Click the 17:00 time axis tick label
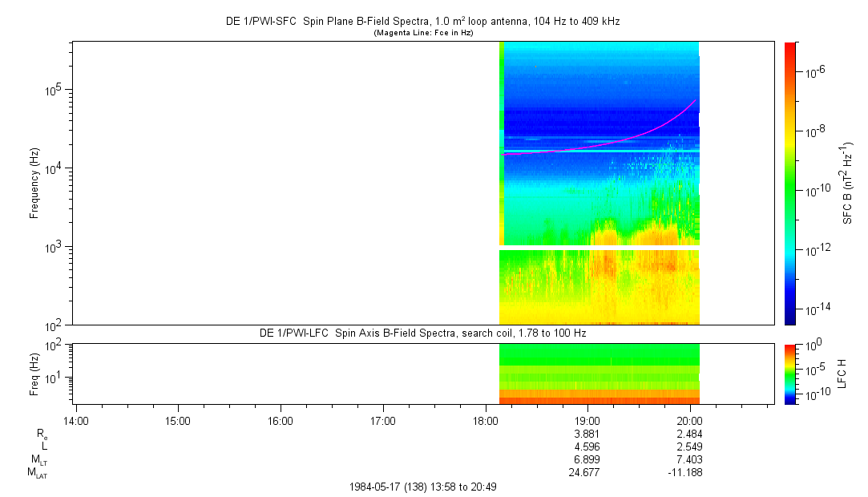This screenshot has width=868, height=497. point(383,420)
